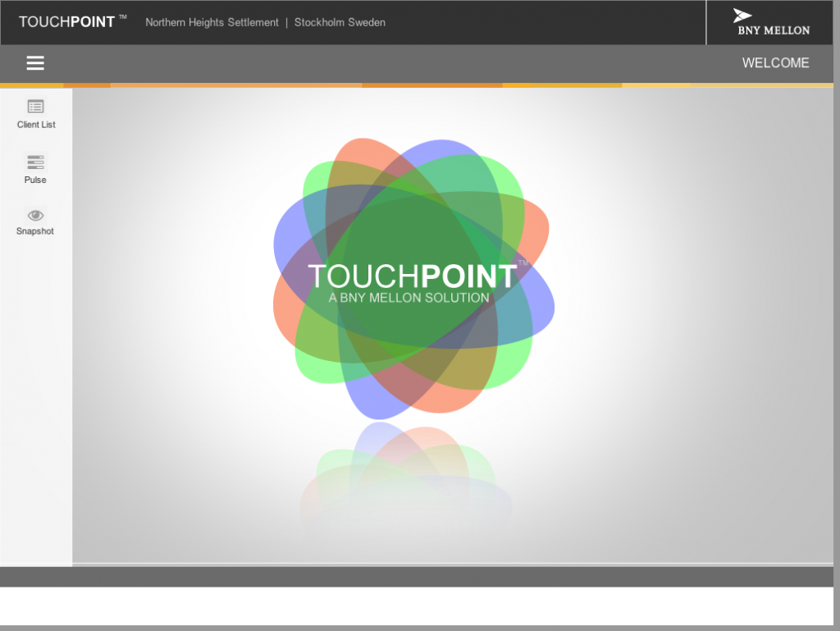Click 'A BNY MELLON SOLUTION' tagline

pyautogui.click(x=409, y=298)
